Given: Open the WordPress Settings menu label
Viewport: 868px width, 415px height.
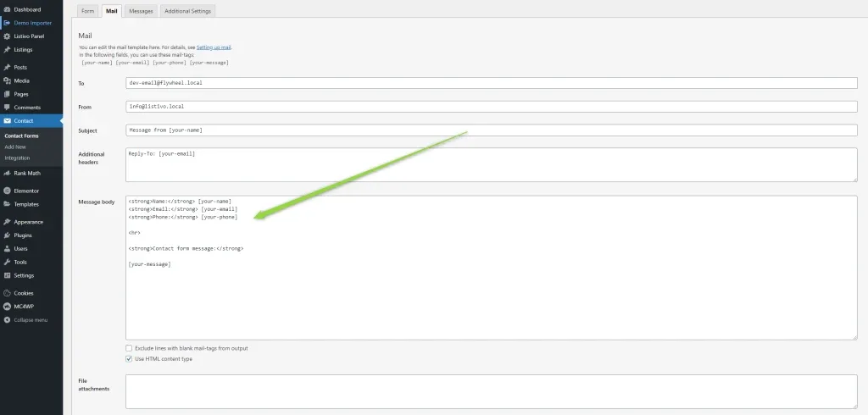Looking at the screenshot, I should [24, 275].
